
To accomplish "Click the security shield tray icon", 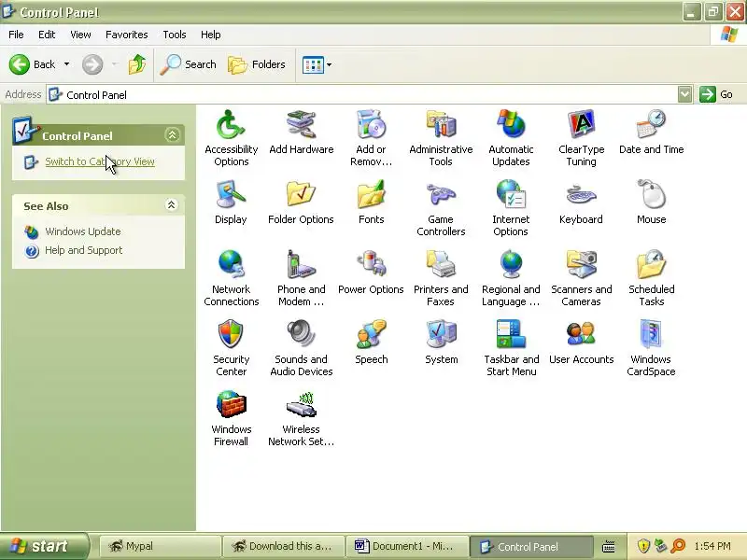I will point(643,546).
